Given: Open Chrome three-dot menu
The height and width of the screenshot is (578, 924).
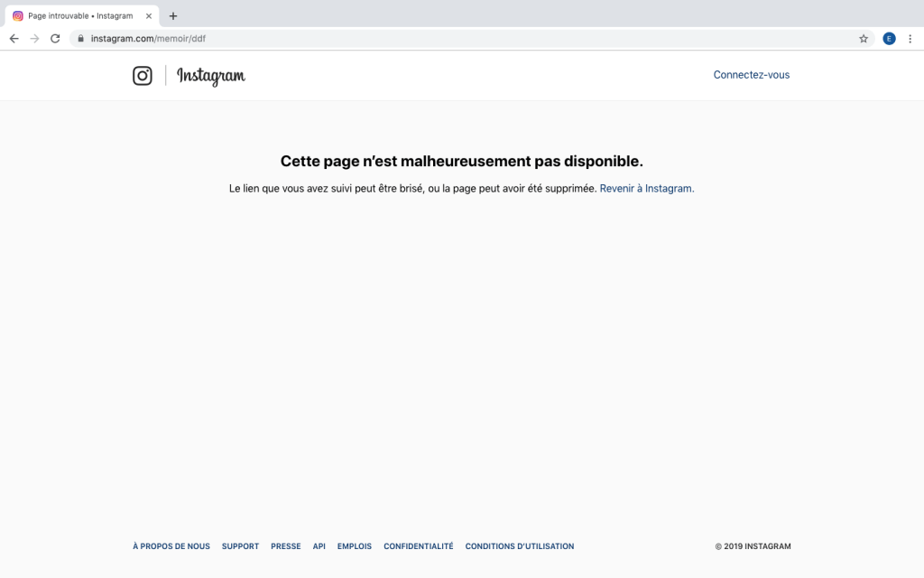Looking at the screenshot, I should pos(910,39).
